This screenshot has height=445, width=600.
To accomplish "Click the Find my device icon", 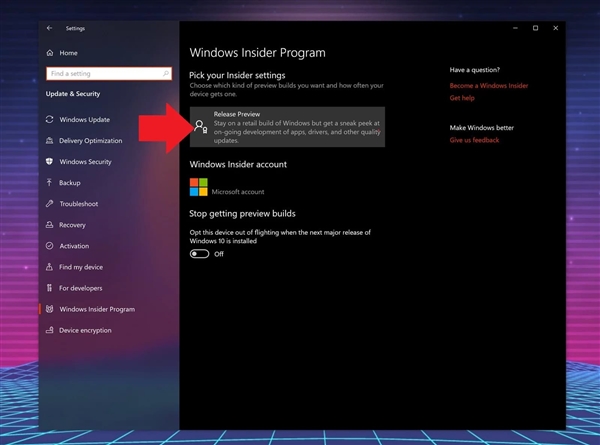I will click(x=49, y=267).
